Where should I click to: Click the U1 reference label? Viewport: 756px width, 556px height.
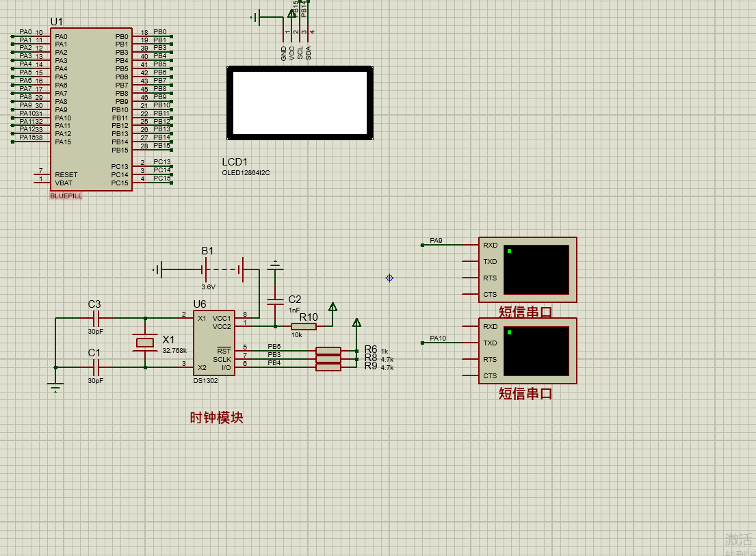[x=56, y=22]
